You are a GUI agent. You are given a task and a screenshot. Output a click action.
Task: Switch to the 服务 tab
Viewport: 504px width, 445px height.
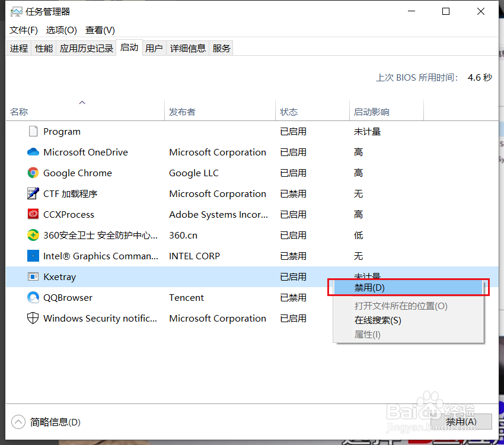coord(221,48)
